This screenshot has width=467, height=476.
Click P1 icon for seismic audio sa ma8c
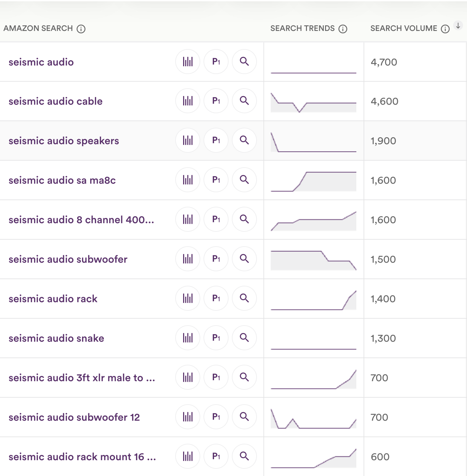coord(216,180)
